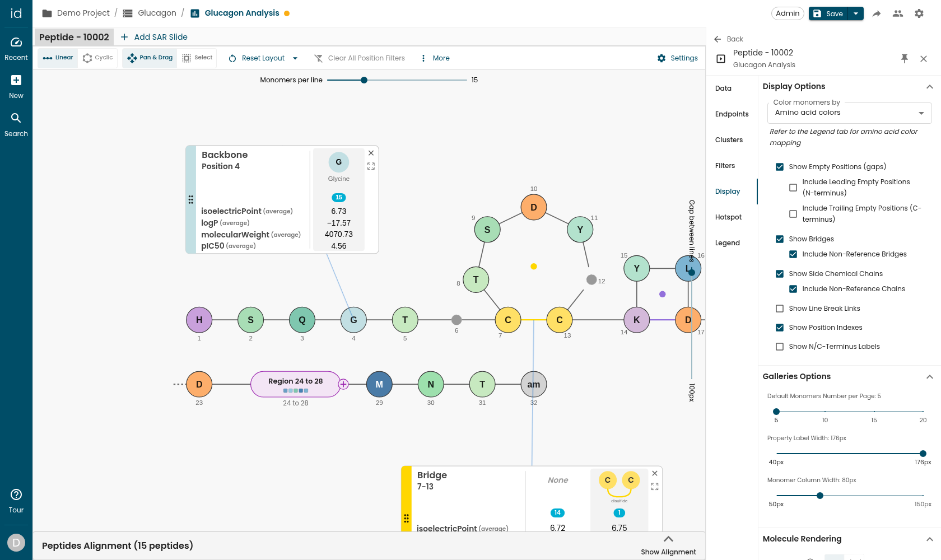Uncheck Show Position Indexes
This screenshot has width=941, height=560.
point(780,328)
